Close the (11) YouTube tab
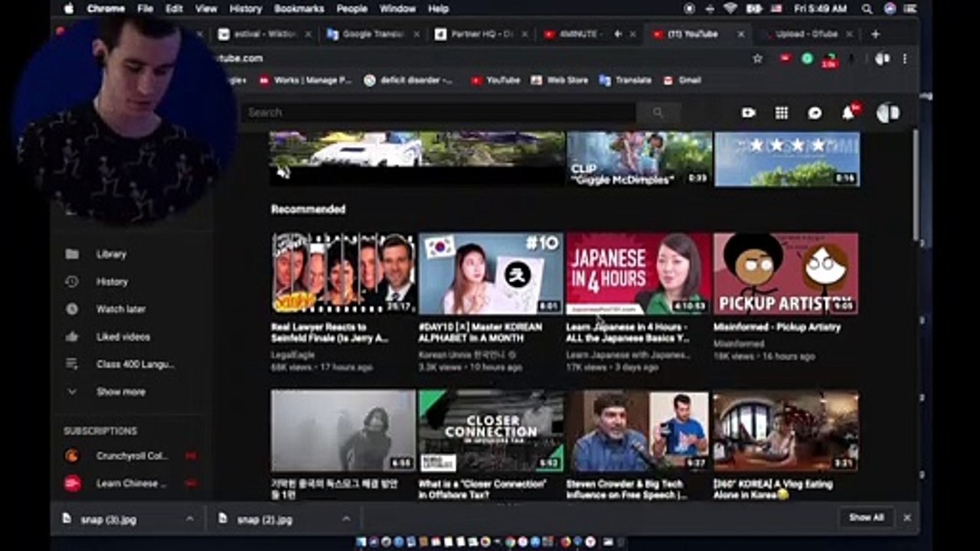The width and height of the screenshot is (980, 551). click(x=741, y=34)
